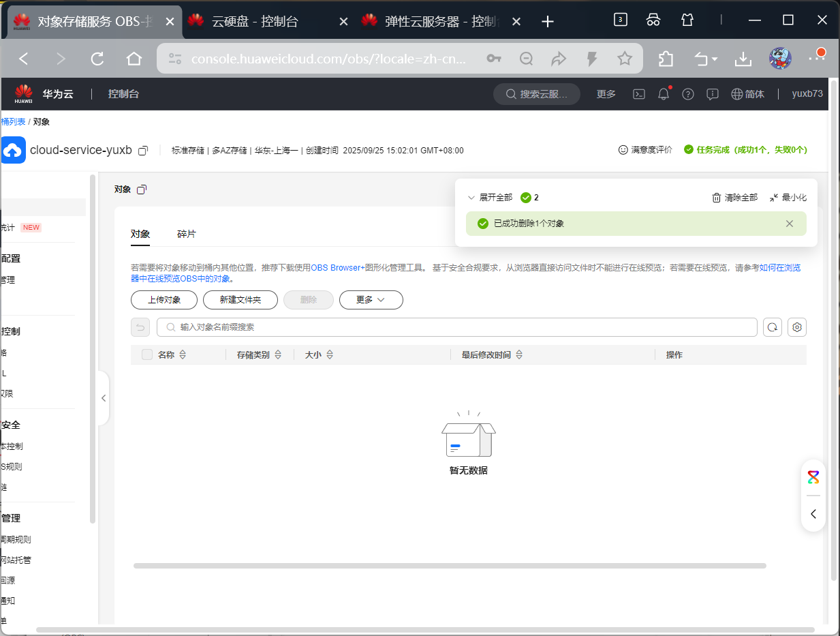Expand 展开全部 in the task panel
This screenshot has width=840, height=636.
(x=491, y=198)
